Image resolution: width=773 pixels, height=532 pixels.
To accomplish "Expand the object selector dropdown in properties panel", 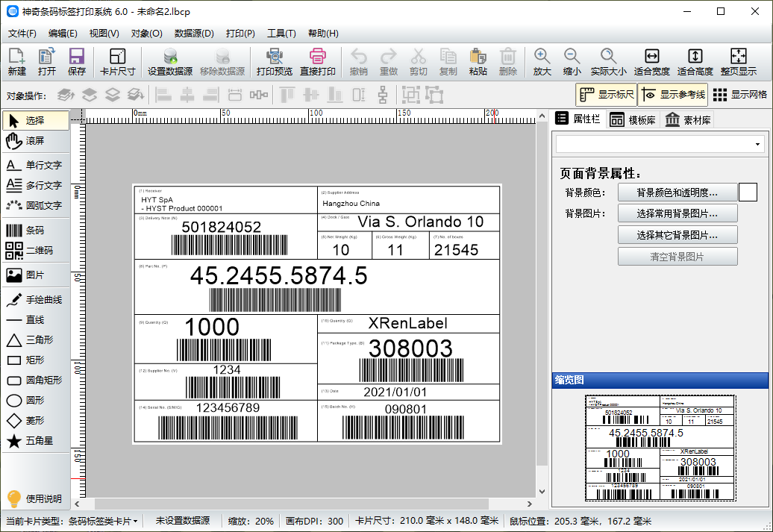I will click(758, 144).
